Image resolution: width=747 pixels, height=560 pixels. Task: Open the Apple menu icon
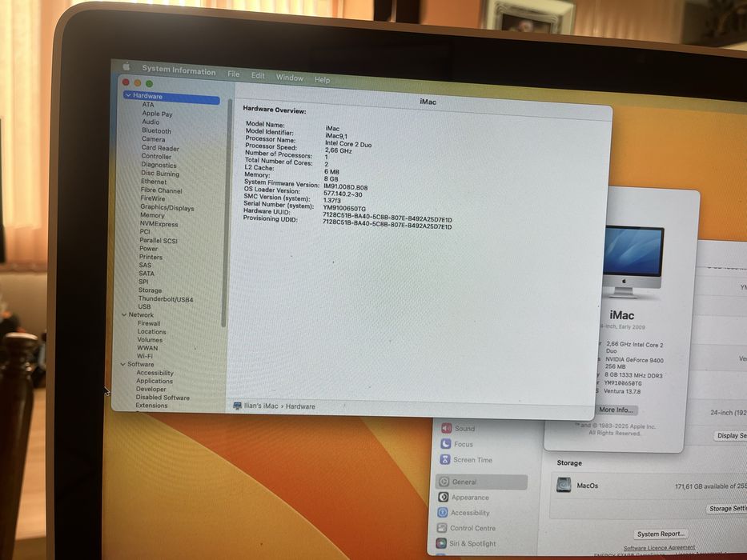pyautogui.click(x=127, y=66)
